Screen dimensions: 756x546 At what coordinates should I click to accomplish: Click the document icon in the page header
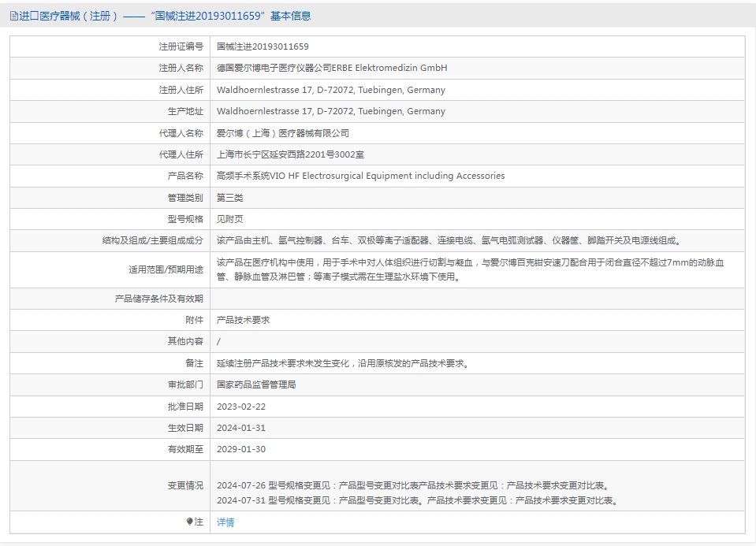pos(13,16)
